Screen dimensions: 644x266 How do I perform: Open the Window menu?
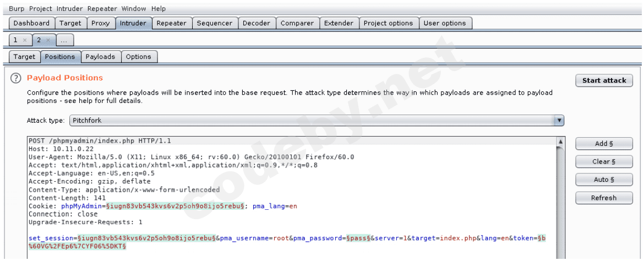point(134,8)
